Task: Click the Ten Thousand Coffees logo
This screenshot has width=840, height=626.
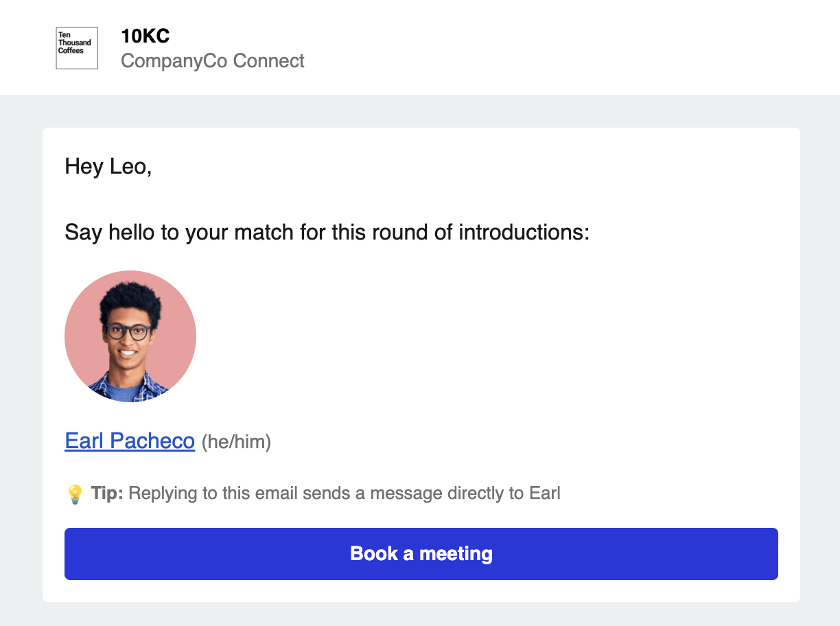Action: pos(77,48)
